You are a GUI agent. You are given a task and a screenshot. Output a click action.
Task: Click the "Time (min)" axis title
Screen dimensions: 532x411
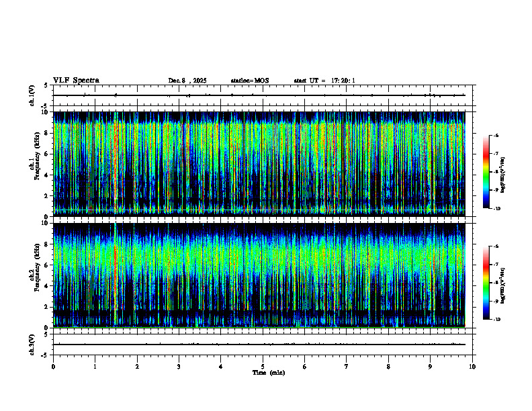coord(269,373)
